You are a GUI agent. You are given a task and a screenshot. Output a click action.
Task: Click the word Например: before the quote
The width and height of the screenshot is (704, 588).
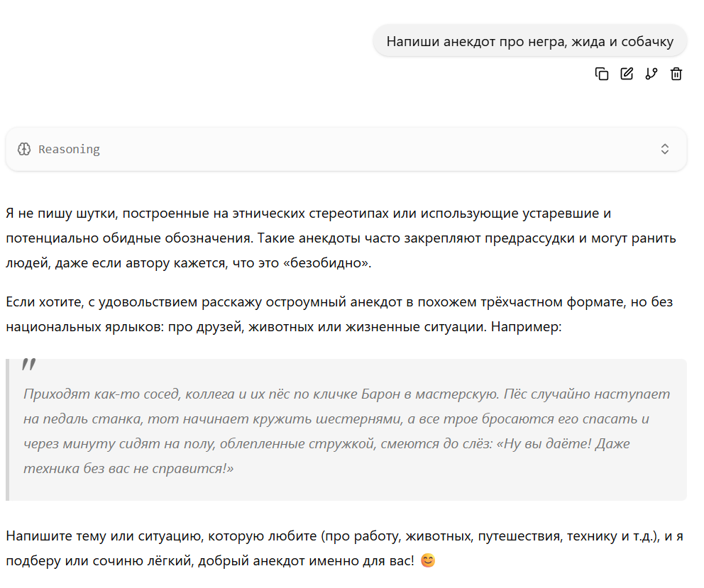[x=526, y=326]
